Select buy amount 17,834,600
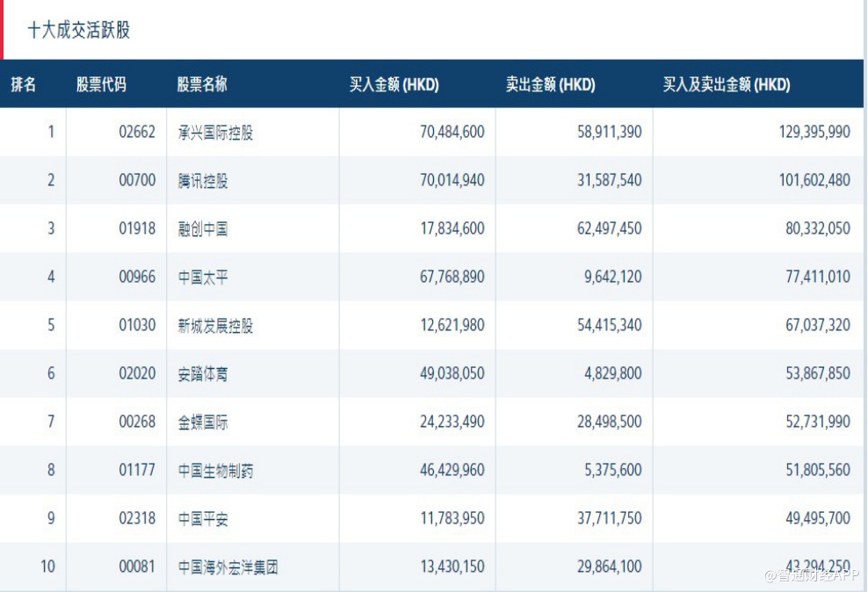This screenshot has height=592, width=868. 452,228
